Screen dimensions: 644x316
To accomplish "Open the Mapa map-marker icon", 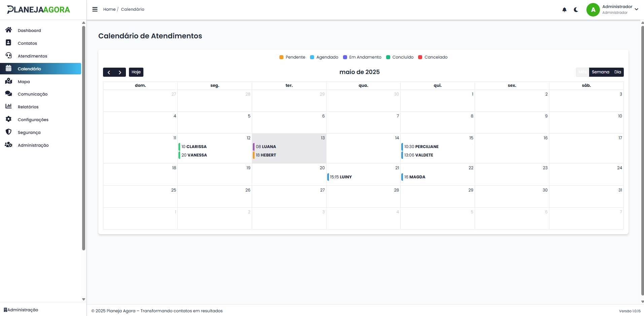I will coord(9,81).
